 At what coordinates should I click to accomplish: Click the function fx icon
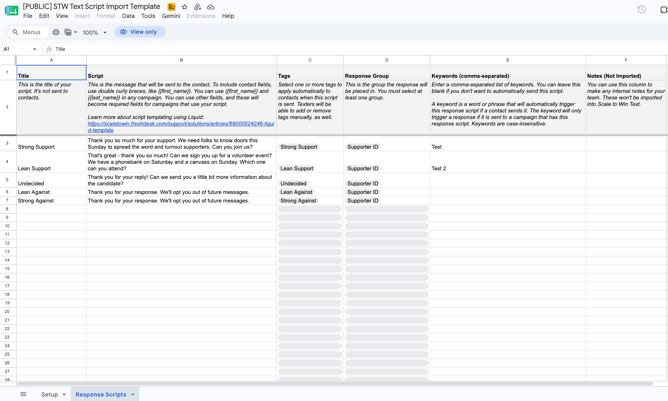pyautogui.click(x=49, y=49)
